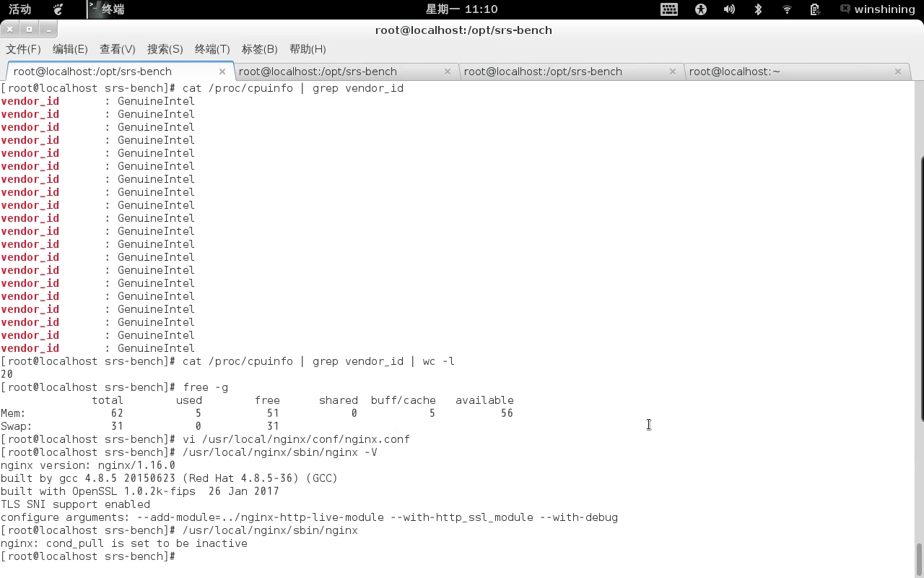The width and height of the screenshot is (924, 578).
Task: Open the 活动 overview
Action: 19,9
